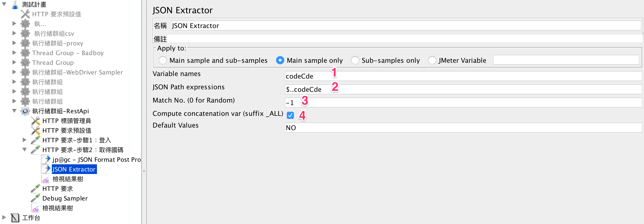Image resolution: width=644 pixels, height=224 pixels.
Task: Uncheck Compute concatenation var checkbox
Action: point(290,115)
